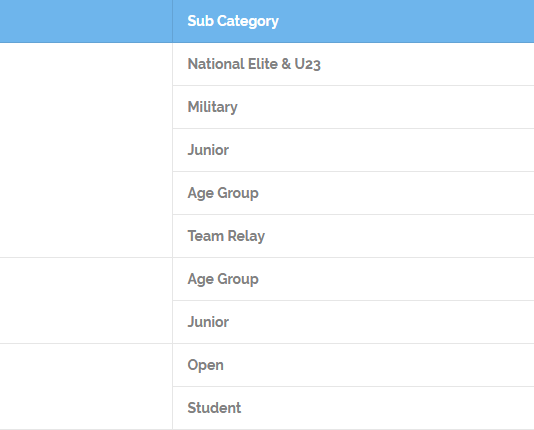Select the Student sub category cell
534x430 pixels.
tap(353, 408)
